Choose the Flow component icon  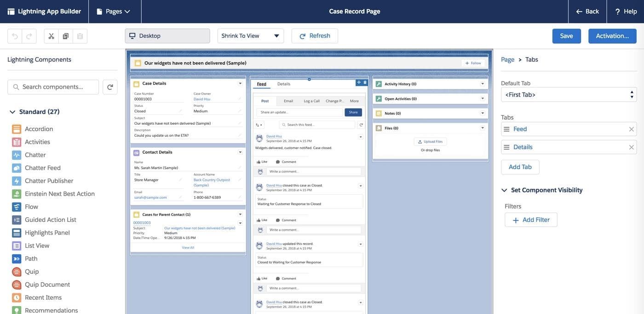click(17, 207)
